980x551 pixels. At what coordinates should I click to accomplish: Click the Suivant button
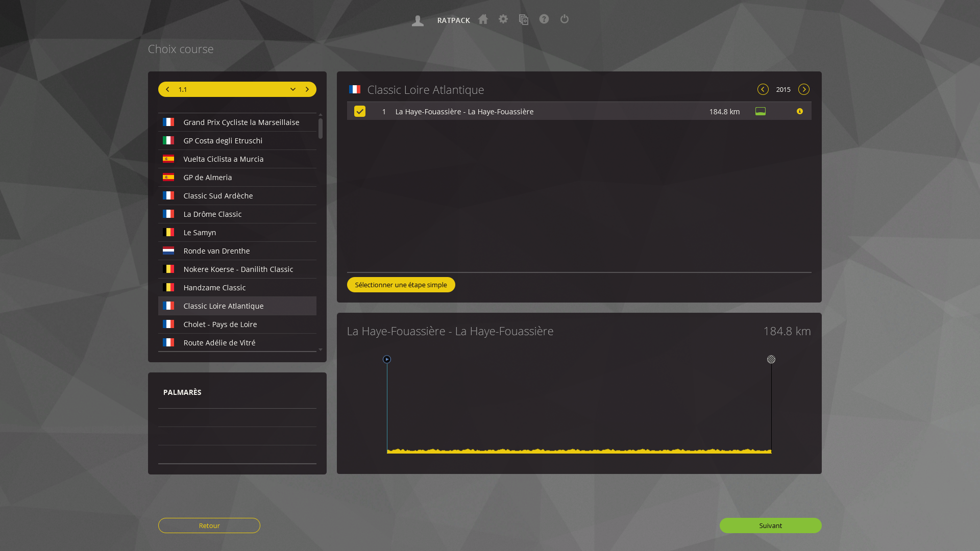point(771,525)
